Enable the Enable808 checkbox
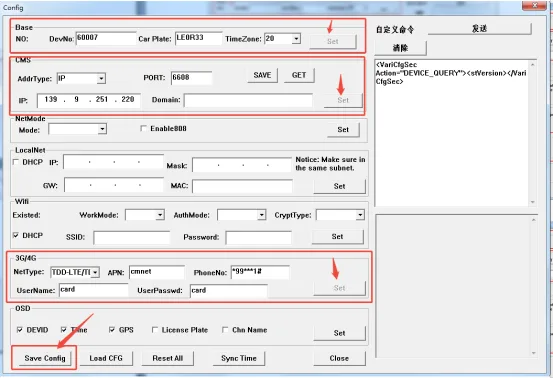 [143, 128]
